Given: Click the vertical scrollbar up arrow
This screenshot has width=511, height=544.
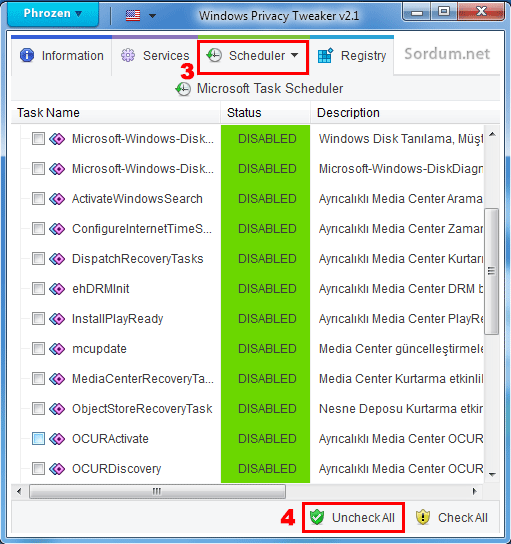Looking at the screenshot, I should click(492, 134).
